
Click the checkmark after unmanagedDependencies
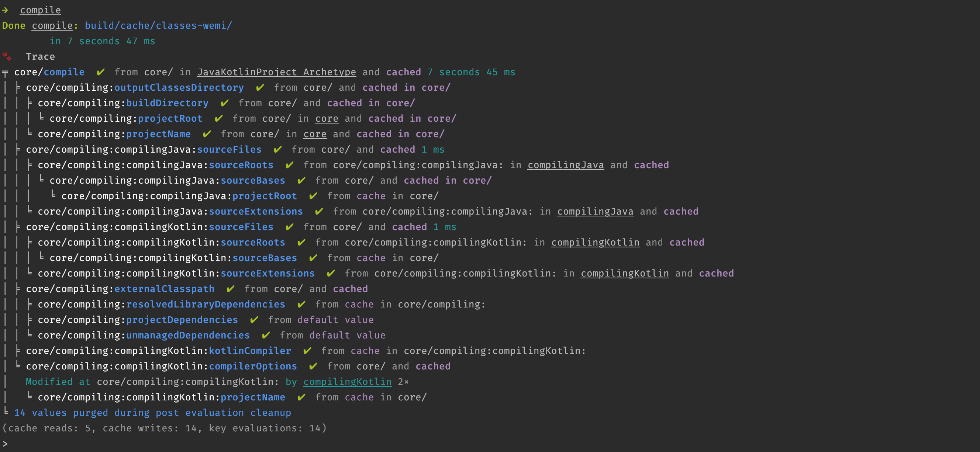point(266,335)
